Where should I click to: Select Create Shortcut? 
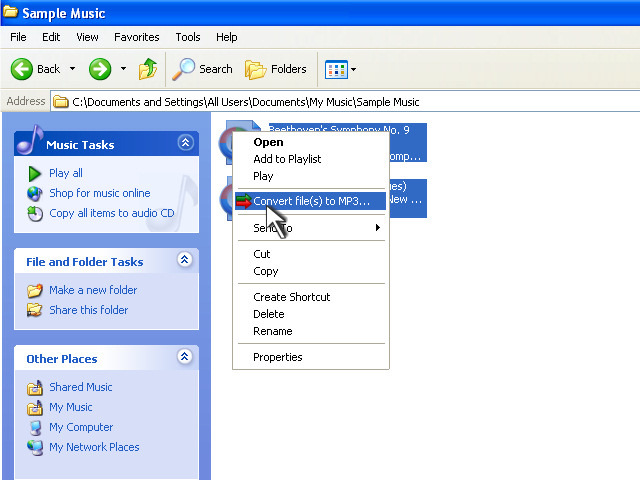pyautogui.click(x=311, y=297)
